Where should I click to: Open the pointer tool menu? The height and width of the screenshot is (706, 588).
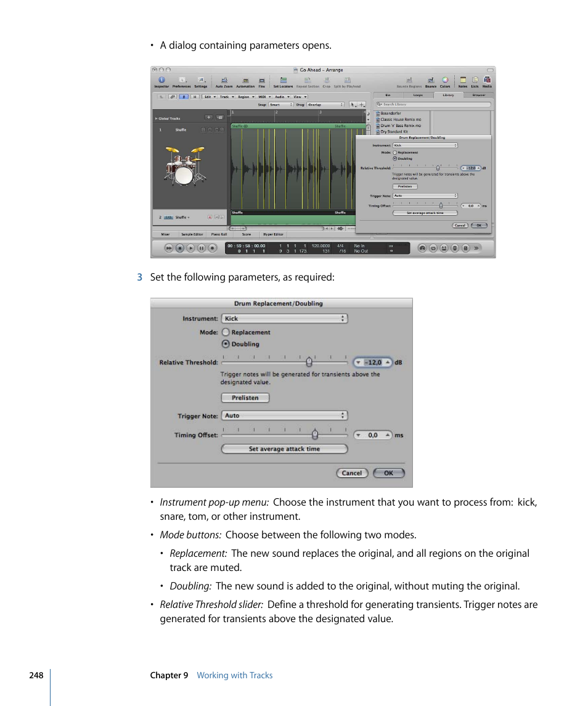(353, 104)
